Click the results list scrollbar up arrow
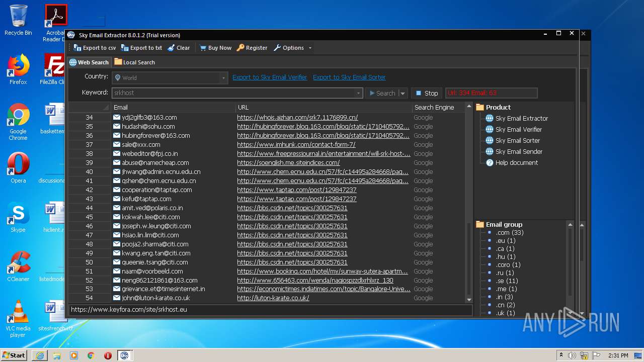The height and width of the screenshot is (362, 644). click(x=469, y=107)
